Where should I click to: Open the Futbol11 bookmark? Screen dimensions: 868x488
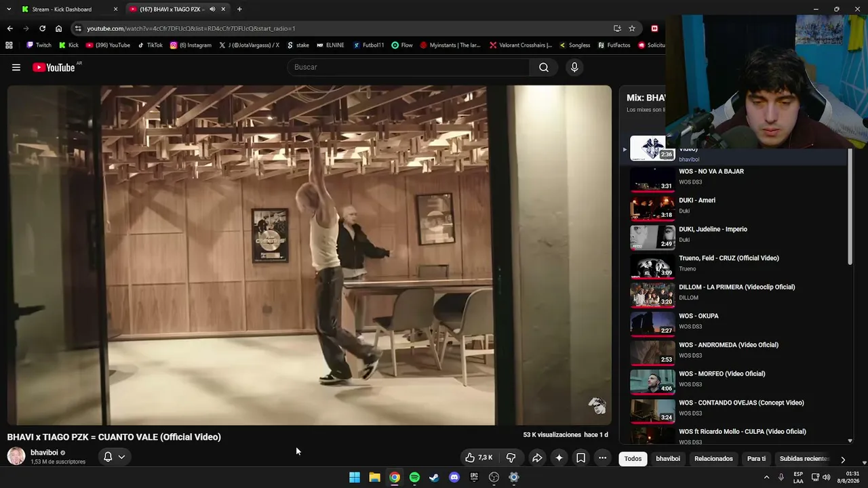pos(368,45)
